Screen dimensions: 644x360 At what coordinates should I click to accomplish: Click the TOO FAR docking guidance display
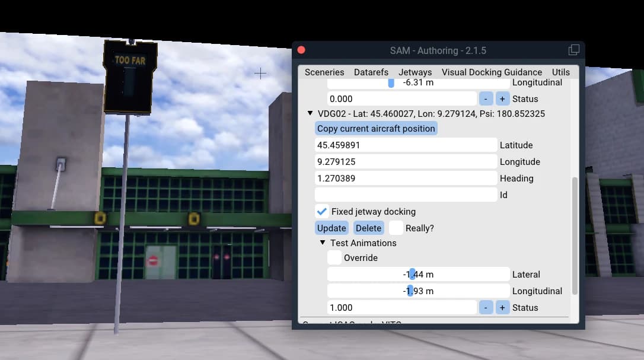[130, 77]
